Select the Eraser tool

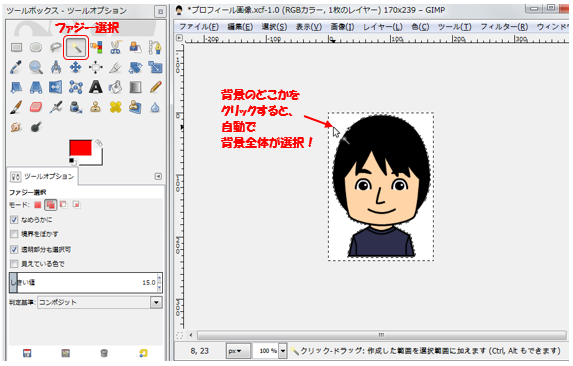36,107
